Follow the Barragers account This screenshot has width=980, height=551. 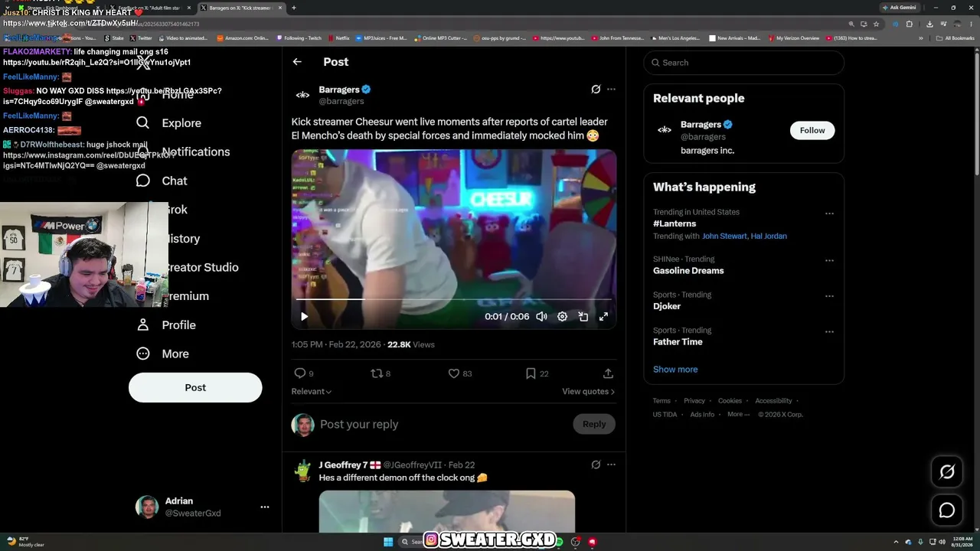pyautogui.click(x=812, y=131)
